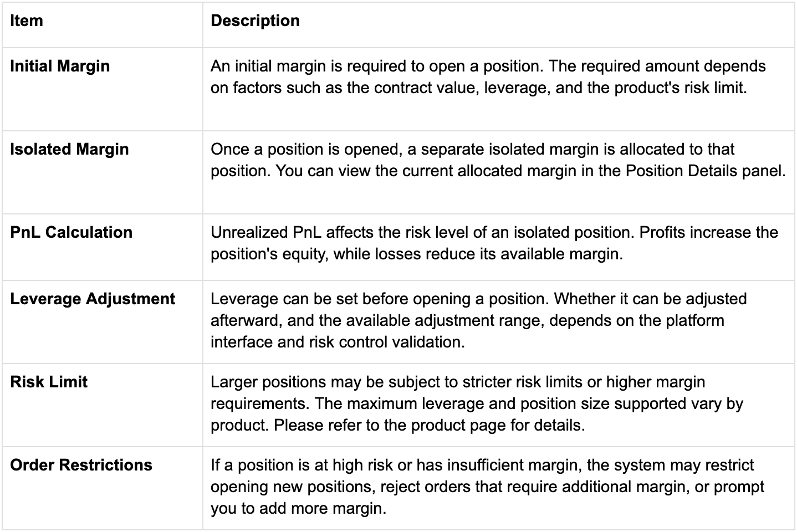Click the Description column header

pyautogui.click(x=255, y=21)
